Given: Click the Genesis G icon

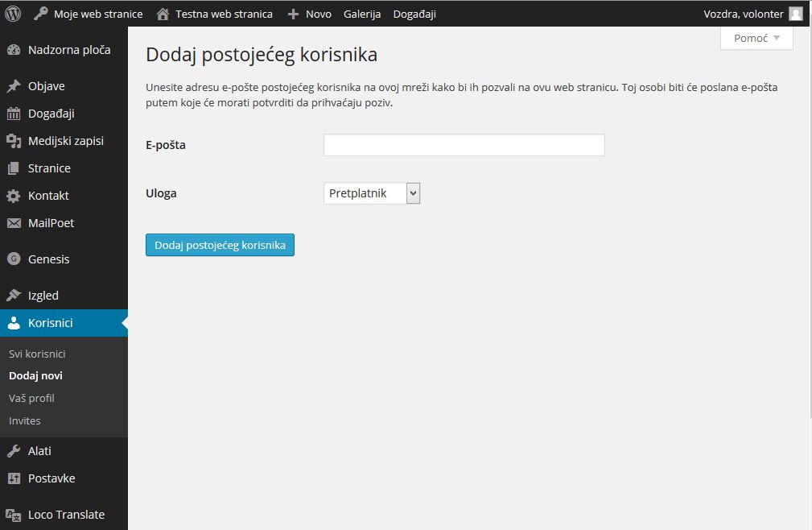Looking at the screenshot, I should coord(14,259).
